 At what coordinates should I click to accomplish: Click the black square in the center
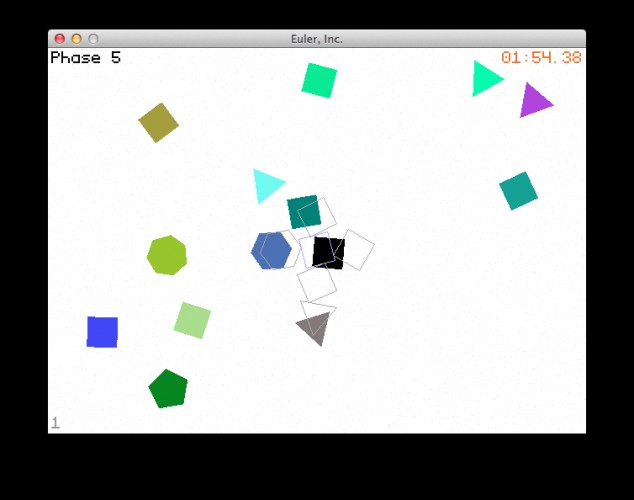pos(328,253)
